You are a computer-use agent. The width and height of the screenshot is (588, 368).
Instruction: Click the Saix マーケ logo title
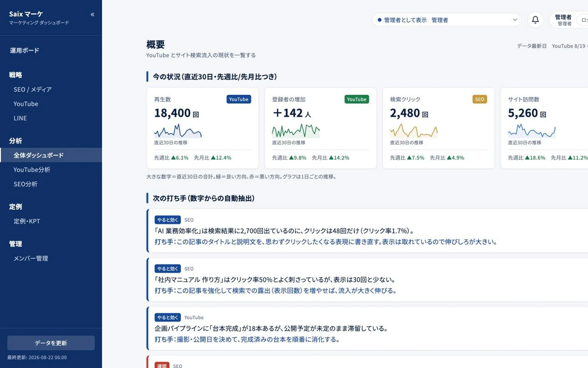[26, 14]
